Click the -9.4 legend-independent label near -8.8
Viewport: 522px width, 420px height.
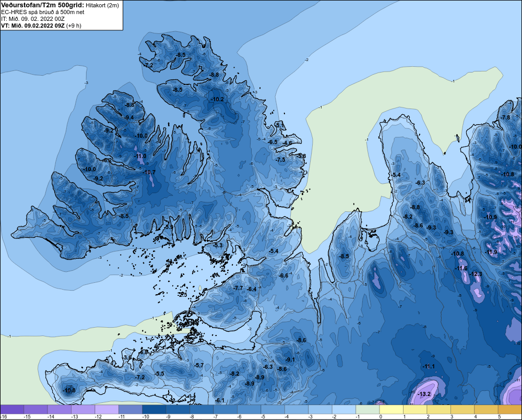(x=128, y=117)
